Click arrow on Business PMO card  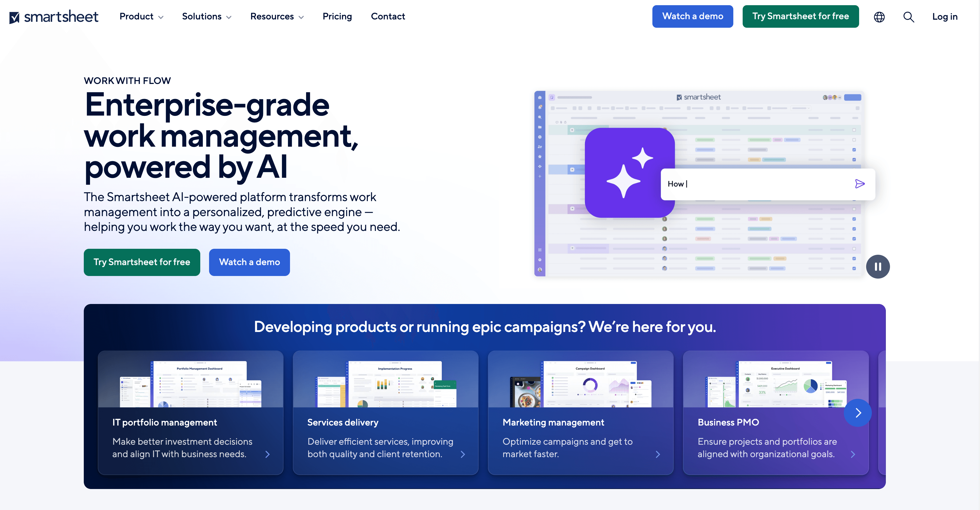point(853,454)
